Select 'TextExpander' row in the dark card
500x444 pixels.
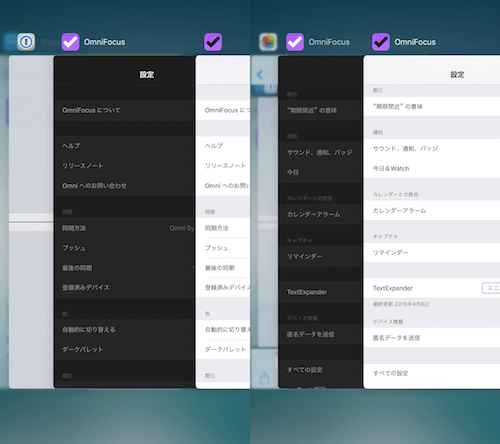pos(321,292)
